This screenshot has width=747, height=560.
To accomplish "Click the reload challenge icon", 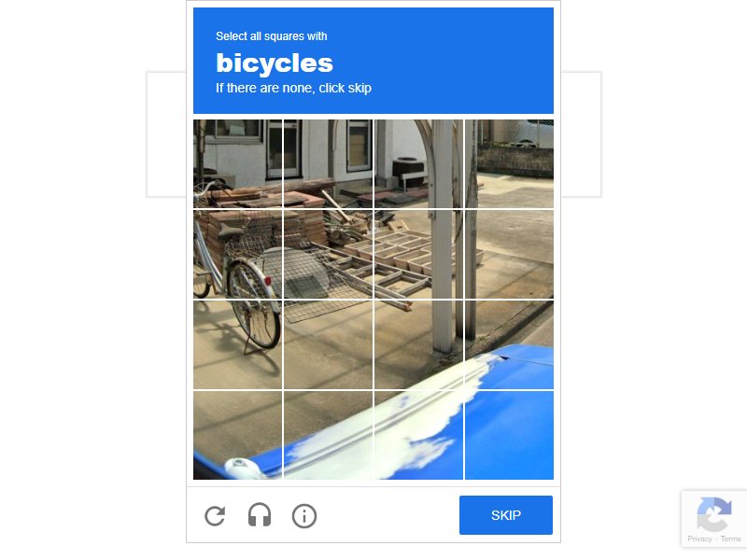I will click(215, 516).
